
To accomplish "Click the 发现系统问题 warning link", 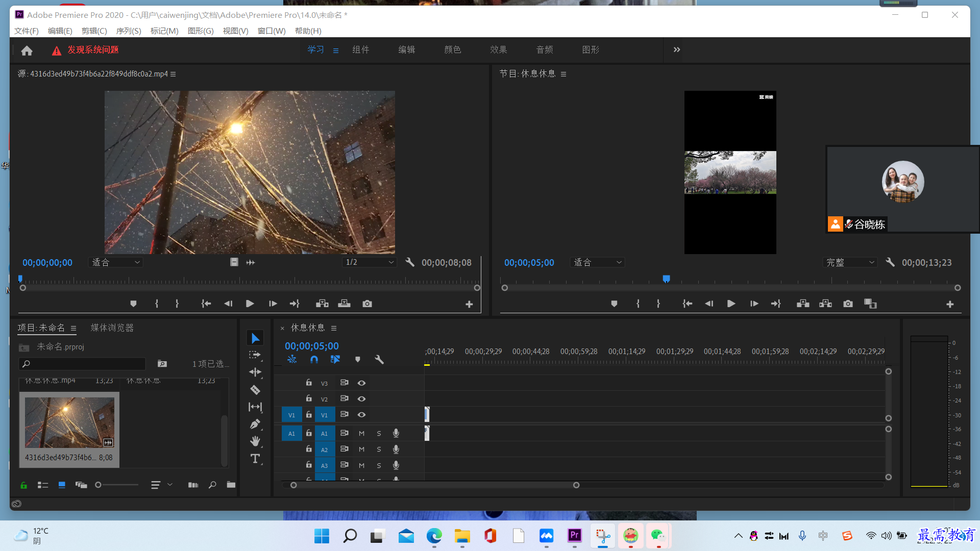I will pos(93,50).
